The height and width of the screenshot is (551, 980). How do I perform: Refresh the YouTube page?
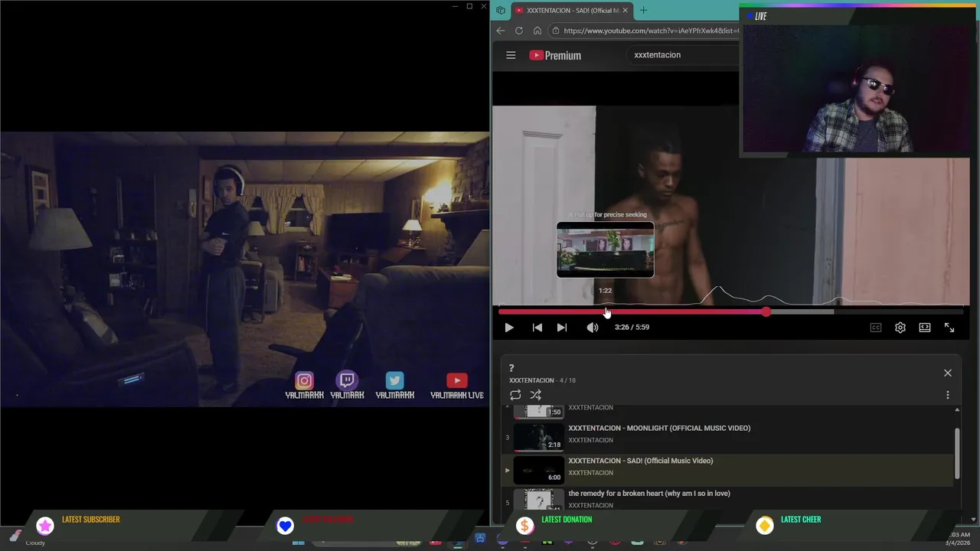(x=519, y=31)
